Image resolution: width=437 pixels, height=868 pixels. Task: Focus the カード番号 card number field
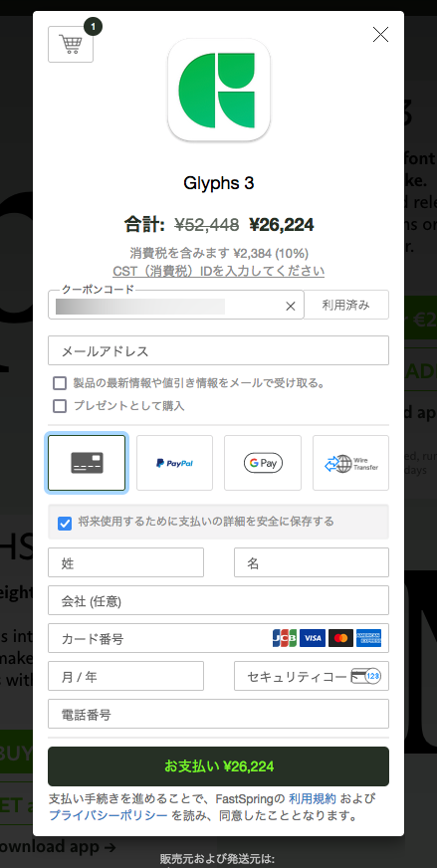click(218, 638)
